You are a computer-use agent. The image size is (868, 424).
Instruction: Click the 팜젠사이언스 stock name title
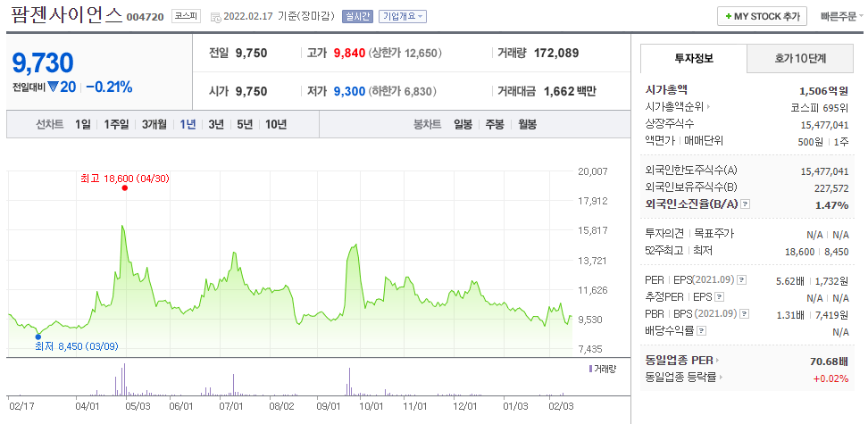click(x=66, y=15)
